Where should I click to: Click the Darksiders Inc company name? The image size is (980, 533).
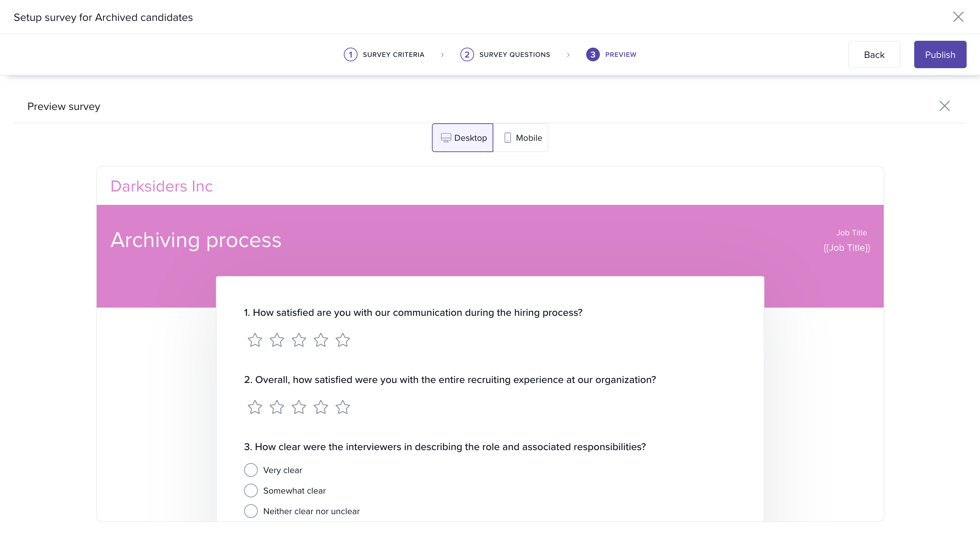(161, 186)
